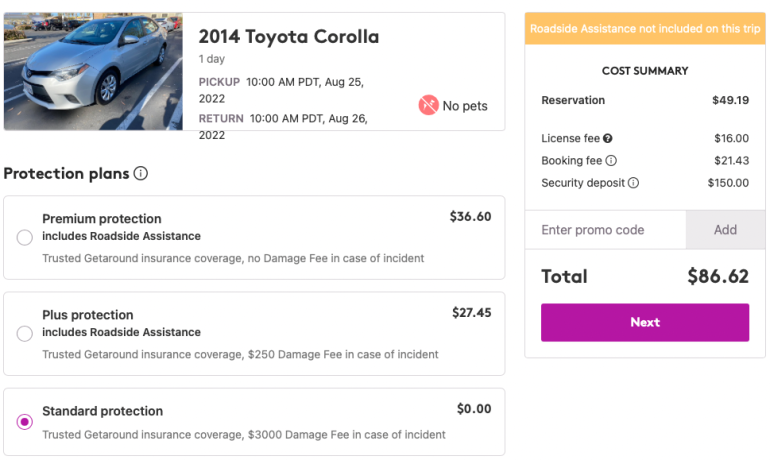Click the Reservation $49.19 line
770x460 pixels.
tap(645, 101)
